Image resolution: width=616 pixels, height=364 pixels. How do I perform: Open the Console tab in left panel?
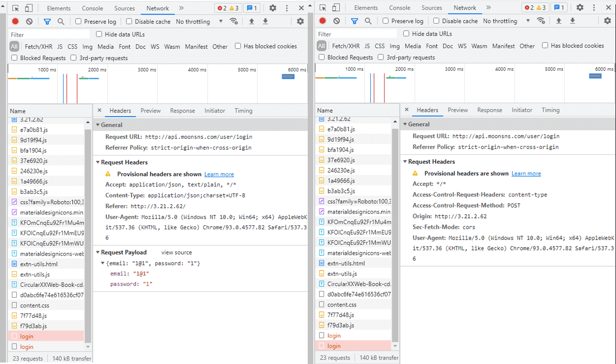[x=93, y=8]
